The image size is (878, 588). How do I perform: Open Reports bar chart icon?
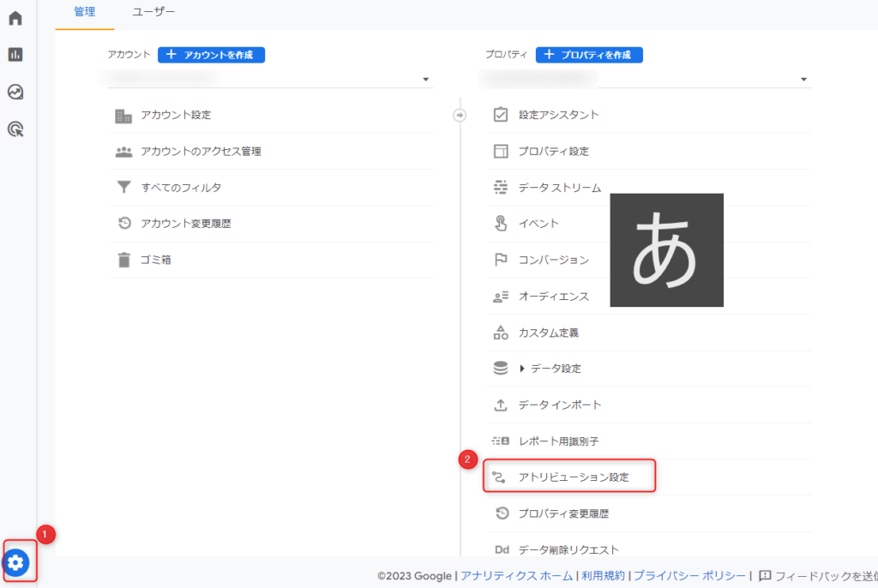tap(15, 55)
